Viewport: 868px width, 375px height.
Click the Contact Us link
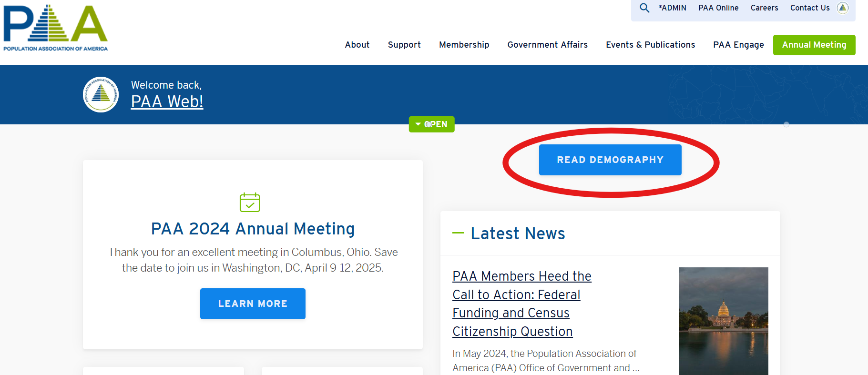click(x=810, y=8)
